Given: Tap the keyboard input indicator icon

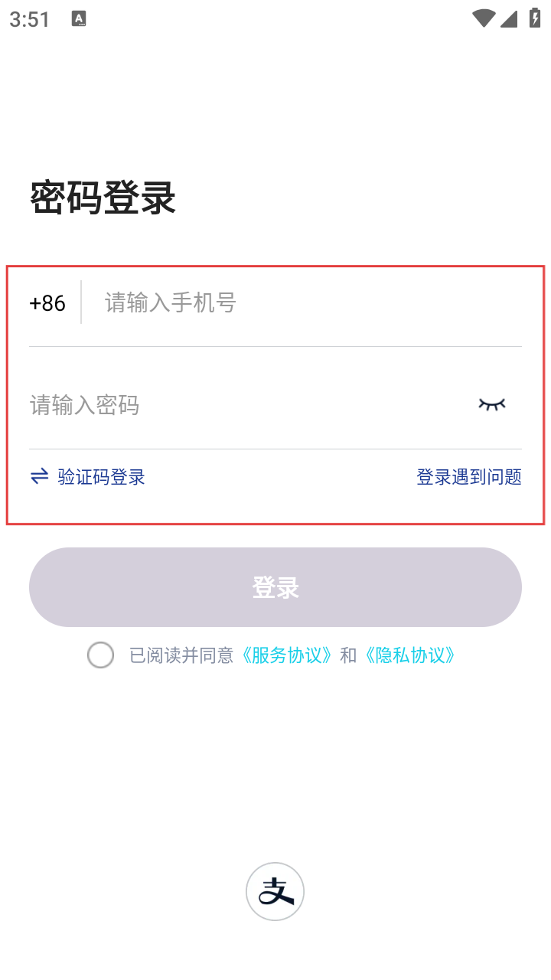Looking at the screenshot, I should (79, 19).
